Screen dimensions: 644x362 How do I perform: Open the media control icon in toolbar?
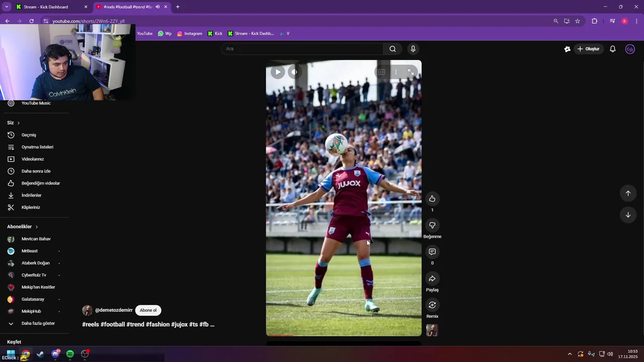612,21
